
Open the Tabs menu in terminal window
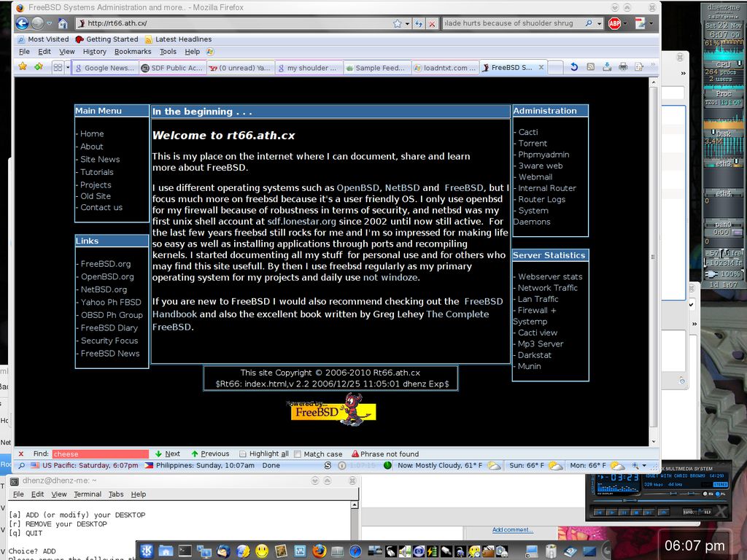point(116,494)
